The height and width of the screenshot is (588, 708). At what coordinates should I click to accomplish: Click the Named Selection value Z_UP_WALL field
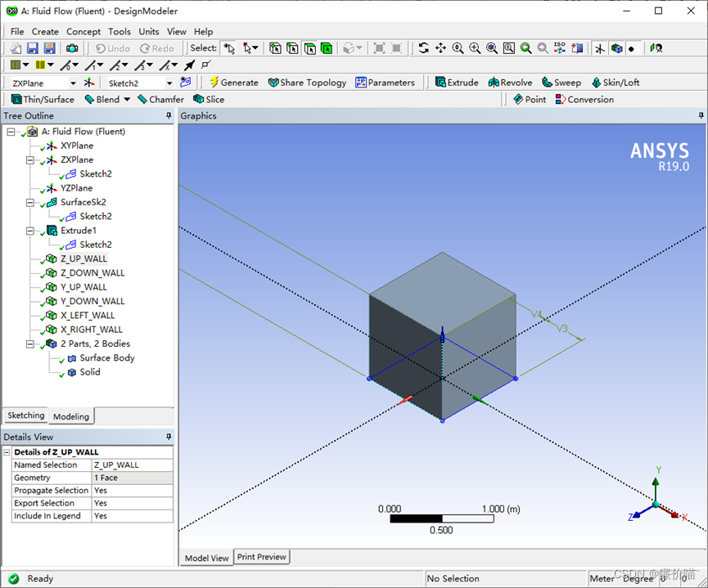pos(133,465)
